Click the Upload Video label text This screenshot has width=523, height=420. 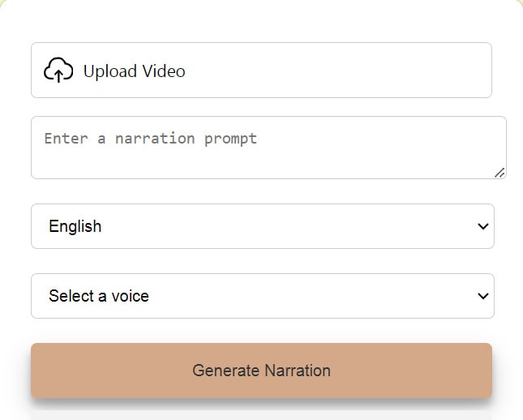point(134,71)
